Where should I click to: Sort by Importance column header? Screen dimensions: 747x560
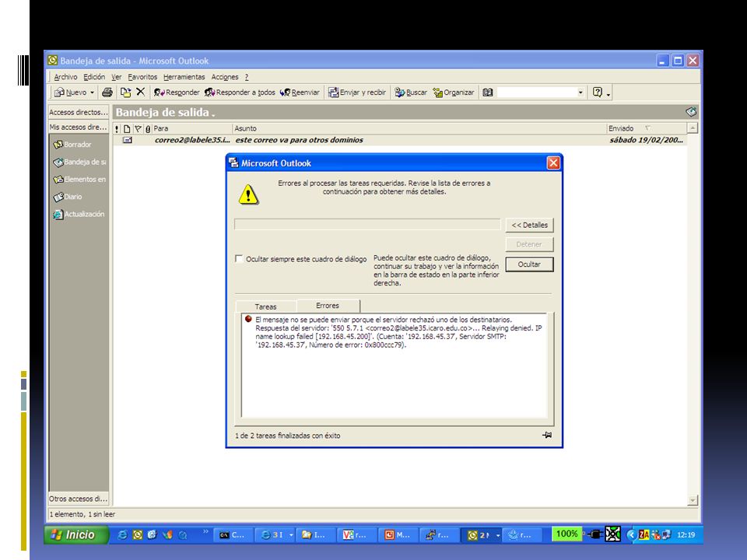(x=117, y=128)
